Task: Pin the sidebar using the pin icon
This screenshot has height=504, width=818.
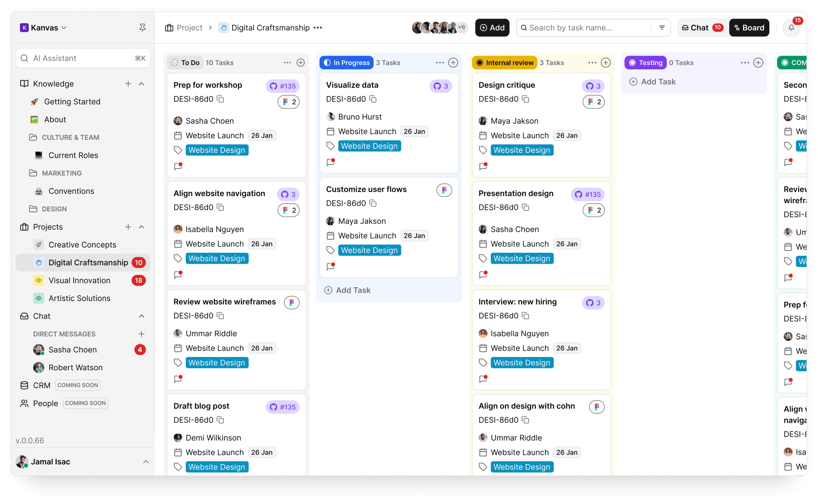Action: click(x=142, y=27)
